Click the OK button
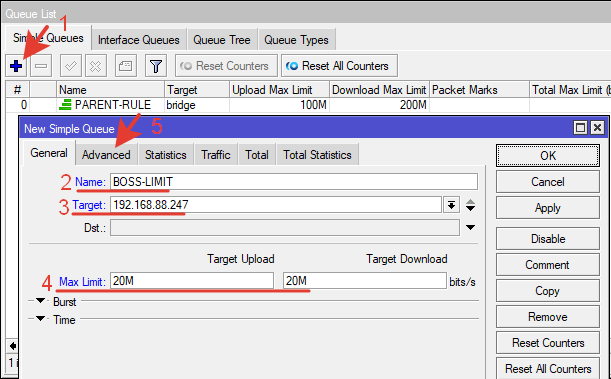The image size is (611, 379). tap(547, 155)
